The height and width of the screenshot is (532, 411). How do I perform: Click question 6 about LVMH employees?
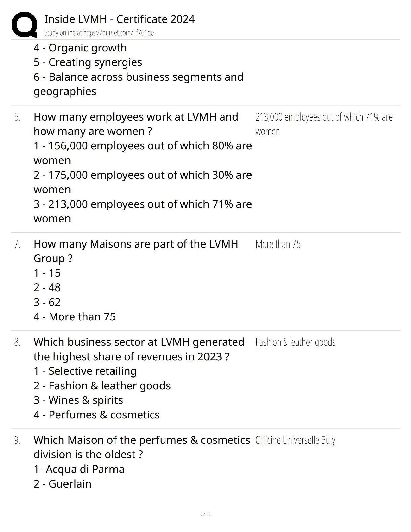pyautogui.click(x=136, y=124)
